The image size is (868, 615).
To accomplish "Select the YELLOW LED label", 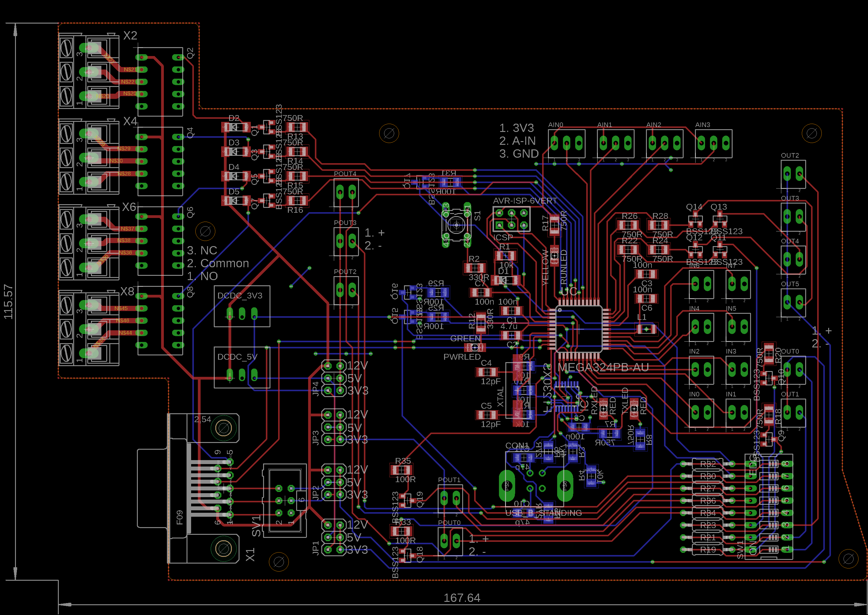I will 545,267.
